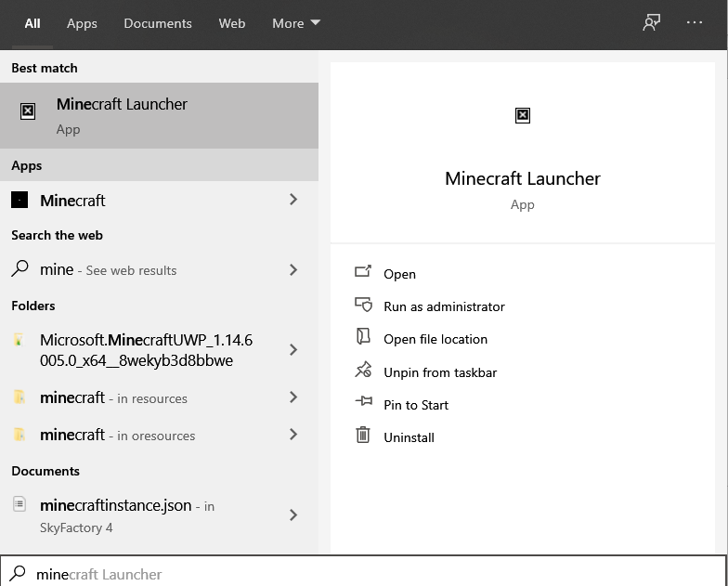Screen dimensions: 728x586
Task: Switch to the Apps search tab
Action: [x=82, y=23]
